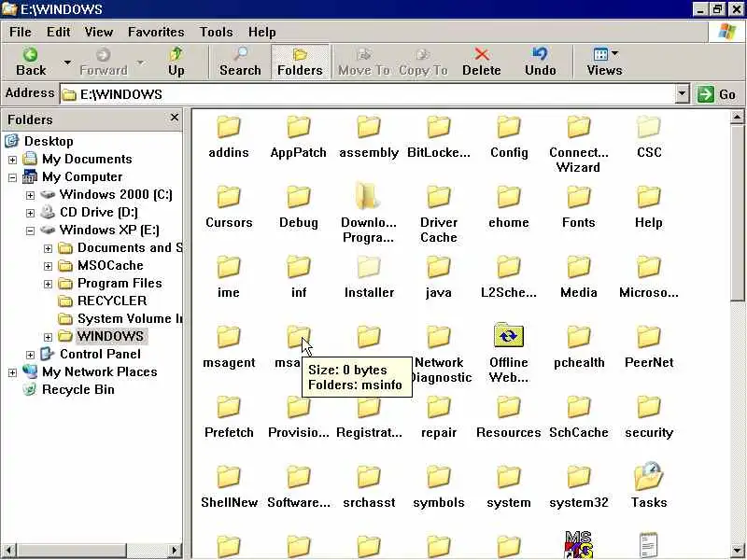This screenshot has width=747, height=560.
Task: Click Folders pane scroll right arrow
Action: 175,551
